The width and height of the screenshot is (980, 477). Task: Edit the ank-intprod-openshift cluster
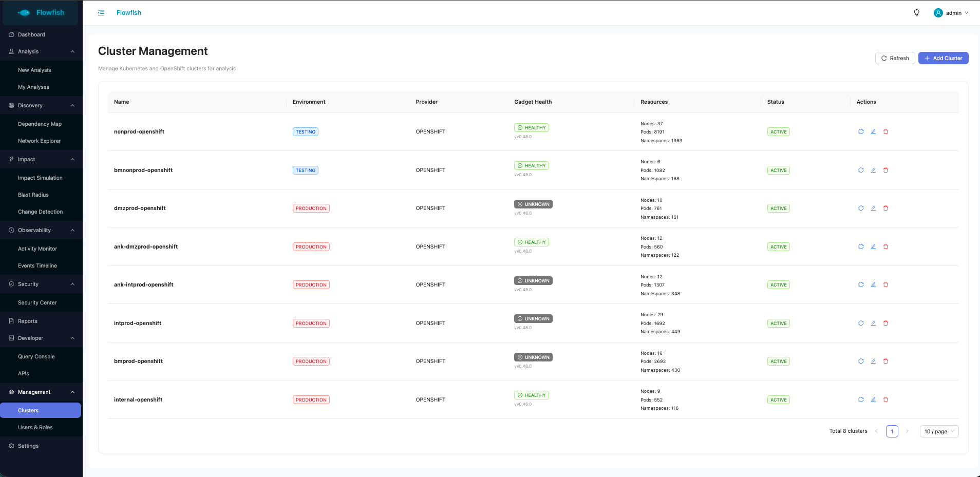tap(873, 284)
